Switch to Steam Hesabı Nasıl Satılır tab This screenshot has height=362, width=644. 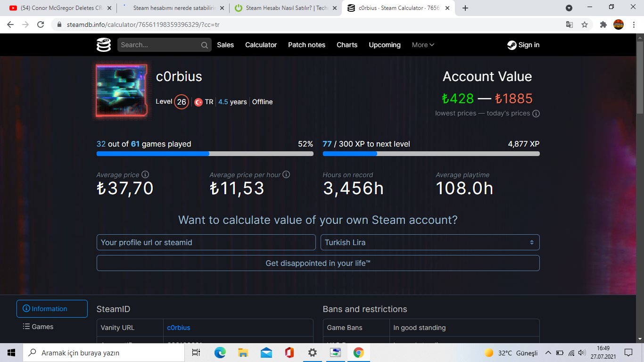tap(285, 8)
